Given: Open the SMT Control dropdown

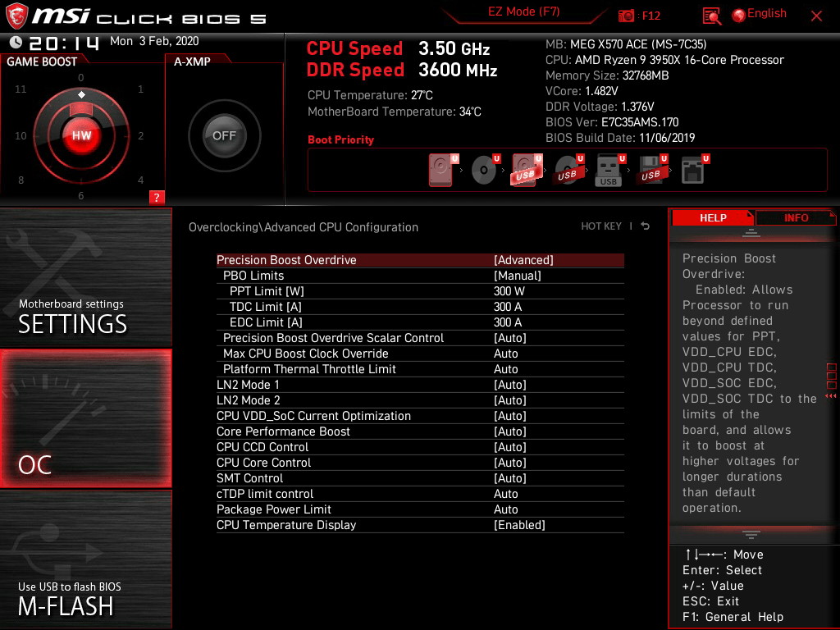Looking at the screenshot, I should click(420, 478).
